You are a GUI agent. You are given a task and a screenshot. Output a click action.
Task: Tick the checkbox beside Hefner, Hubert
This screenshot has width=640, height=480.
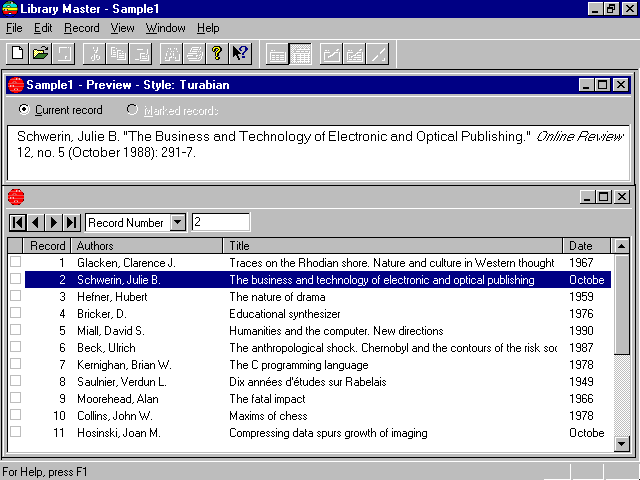pyautogui.click(x=15, y=297)
